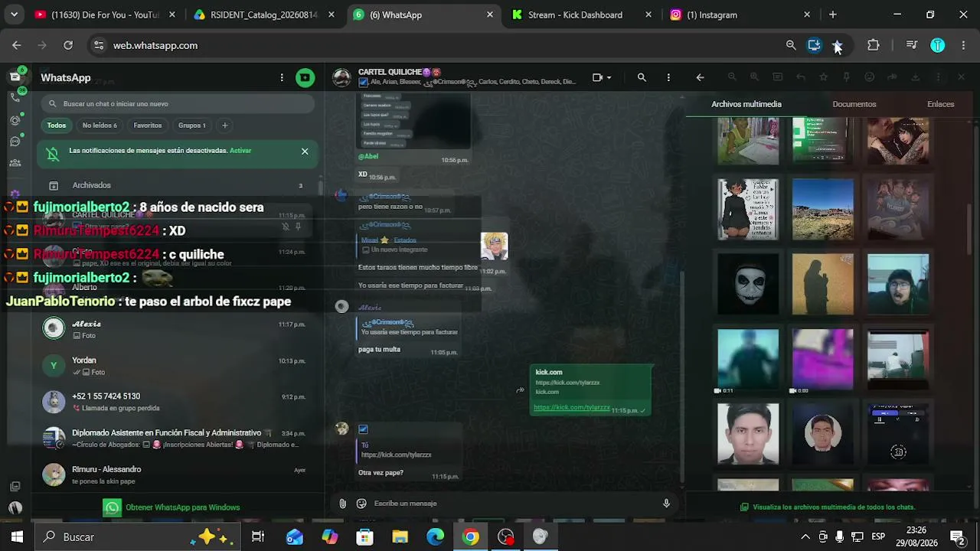Dismiss the notifications disabled banner
The height and width of the screenshot is (551, 980).
305,151
